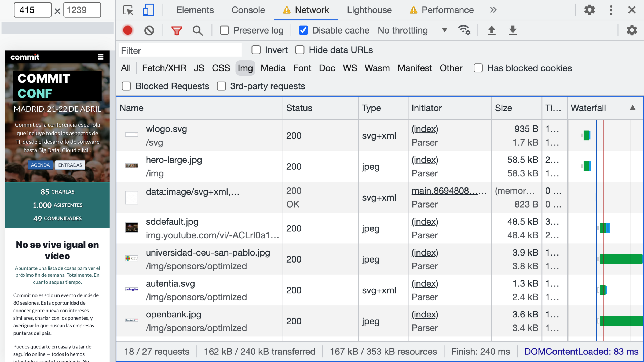Viewport: 644px width, 362px height.
Task: Enable the Preserve log checkbox
Action: [x=224, y=30]
